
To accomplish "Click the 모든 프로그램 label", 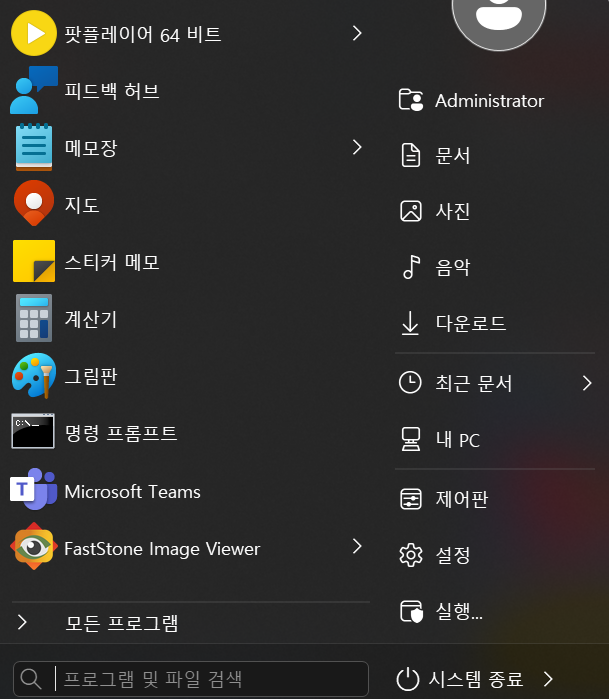I will tap(122, 623).
